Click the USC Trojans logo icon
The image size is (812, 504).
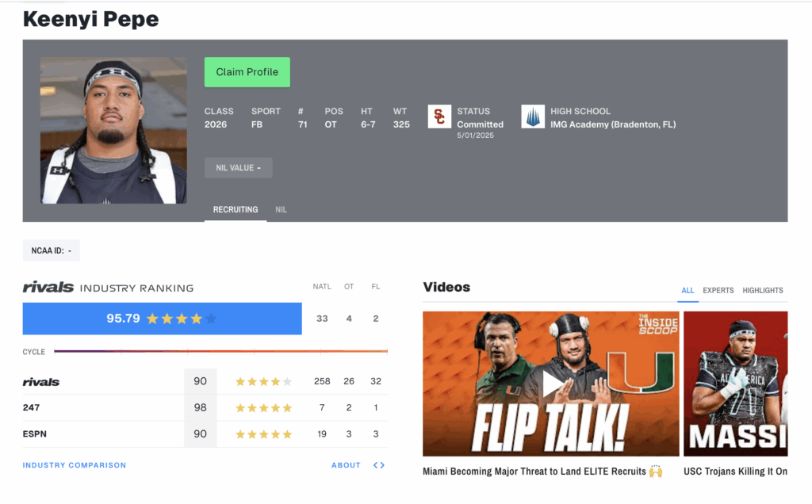tap(439, 116)
